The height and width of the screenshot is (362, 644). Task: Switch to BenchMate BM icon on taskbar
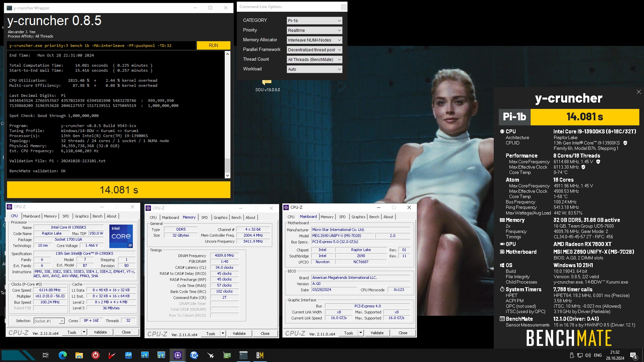pyautogui.click(x=260, y=355)
